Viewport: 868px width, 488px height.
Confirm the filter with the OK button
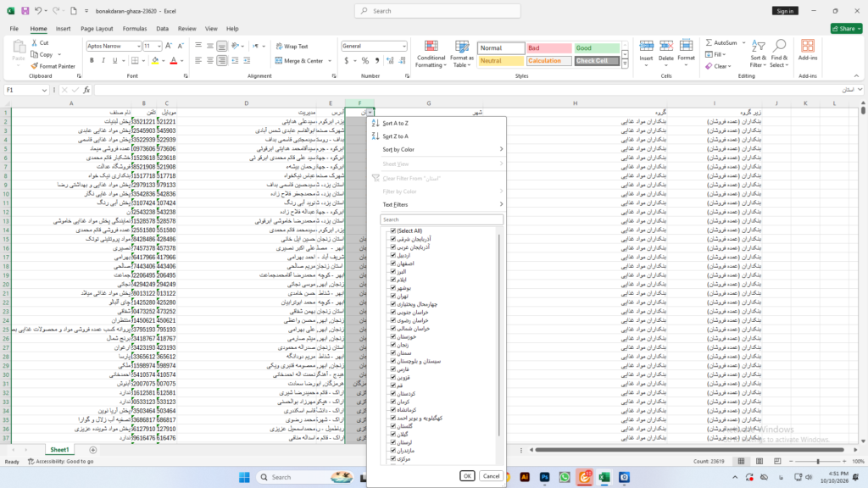click(x=467, y=476)
